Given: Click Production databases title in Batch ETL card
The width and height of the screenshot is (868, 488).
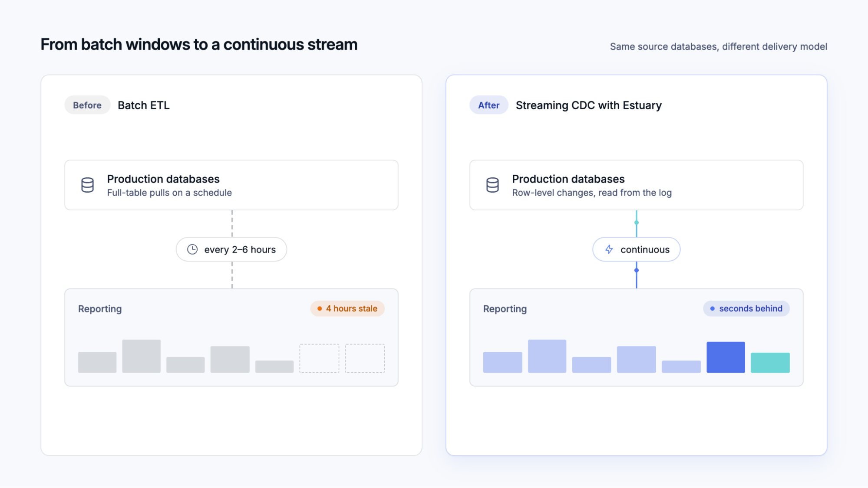Looking at the screenshot, I should click(163, 179).
